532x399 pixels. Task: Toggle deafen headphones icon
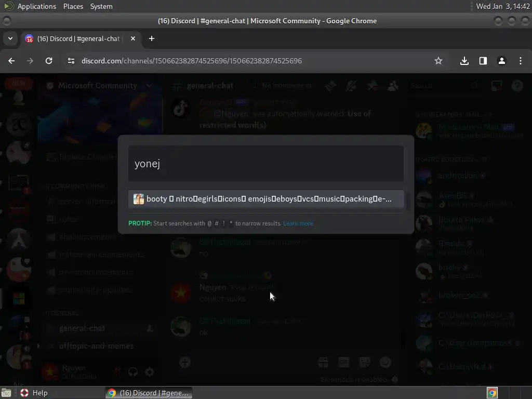[133, 372]
